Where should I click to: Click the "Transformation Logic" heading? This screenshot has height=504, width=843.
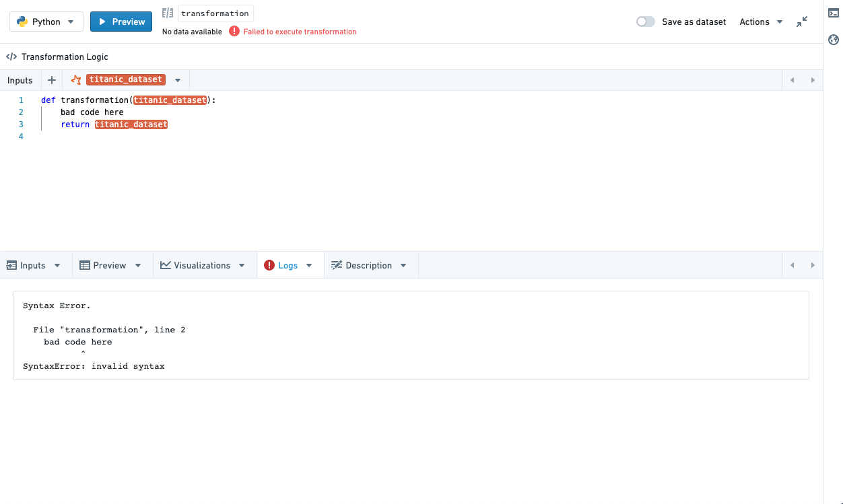coord(65,57)
